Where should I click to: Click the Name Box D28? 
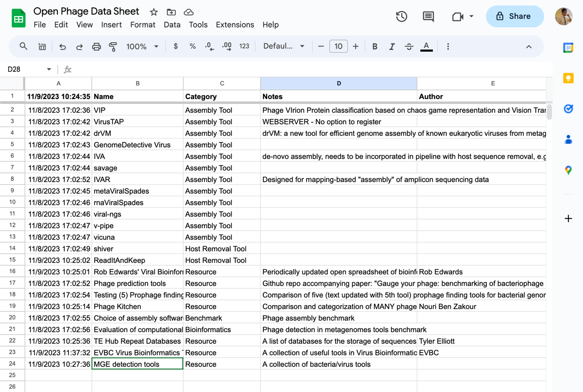click(x=25, y=69)
